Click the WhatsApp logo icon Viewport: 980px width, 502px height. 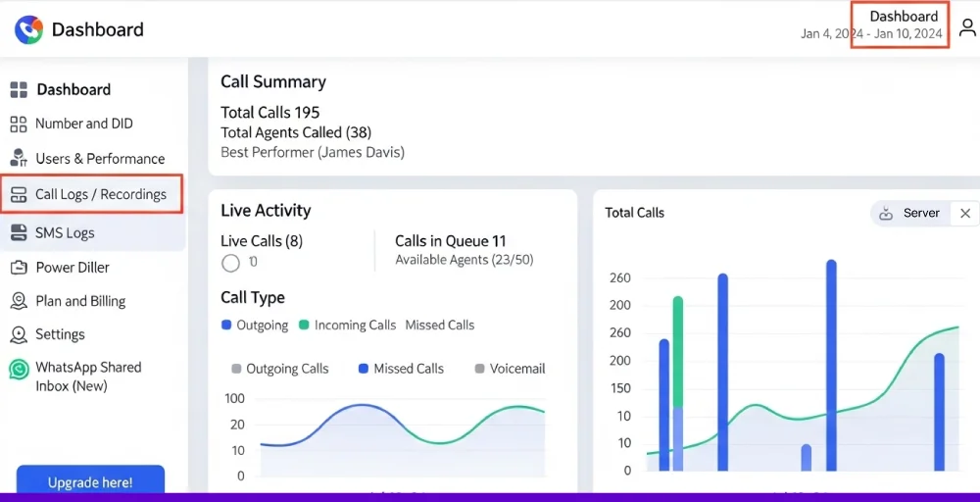point(19,369)
